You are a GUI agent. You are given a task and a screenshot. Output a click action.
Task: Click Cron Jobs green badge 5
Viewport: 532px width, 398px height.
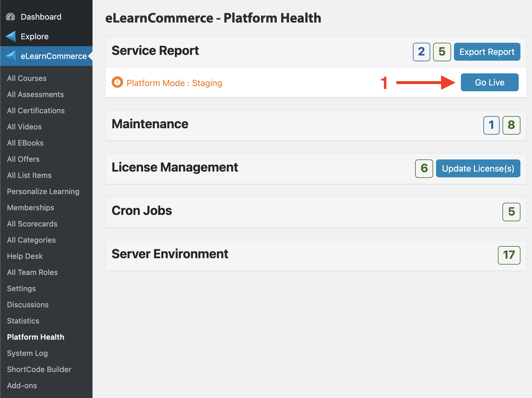coord(511,212)
